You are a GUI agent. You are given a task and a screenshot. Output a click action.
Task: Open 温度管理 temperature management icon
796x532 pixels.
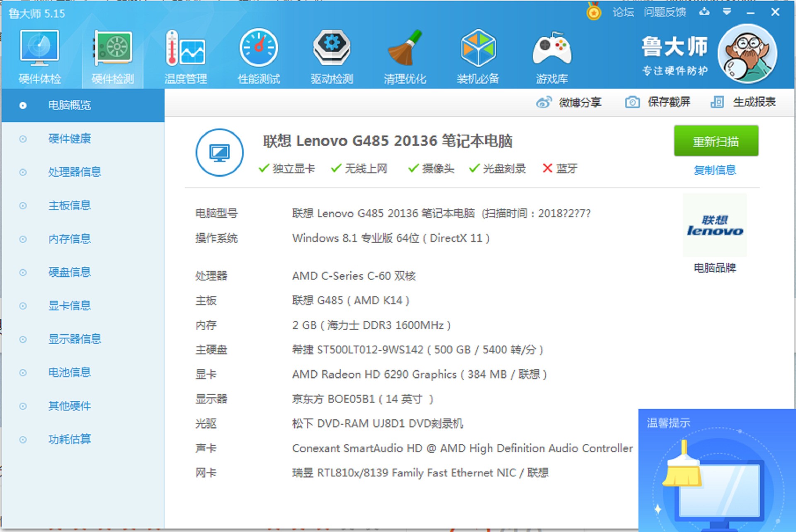(x=185, y=56)
